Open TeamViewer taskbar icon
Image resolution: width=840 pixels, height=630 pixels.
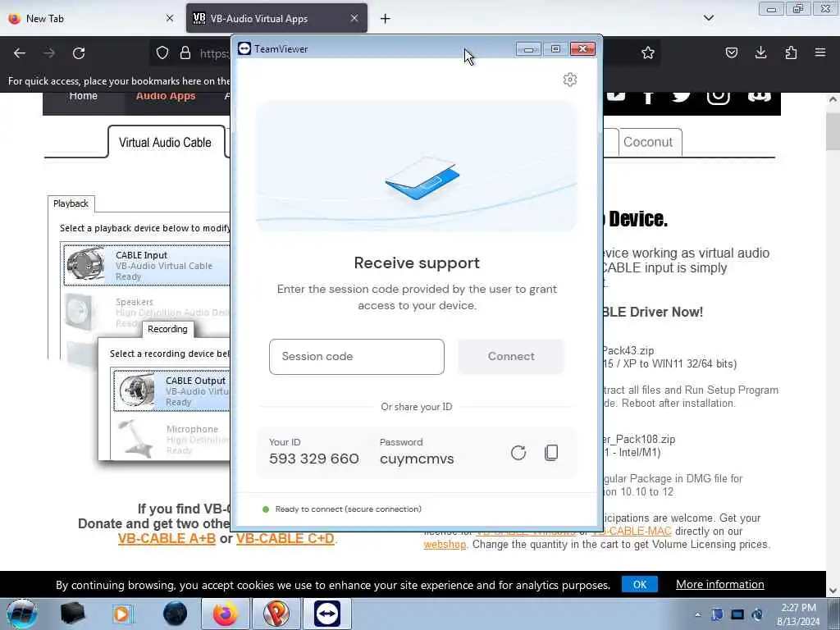coord(327,614)
